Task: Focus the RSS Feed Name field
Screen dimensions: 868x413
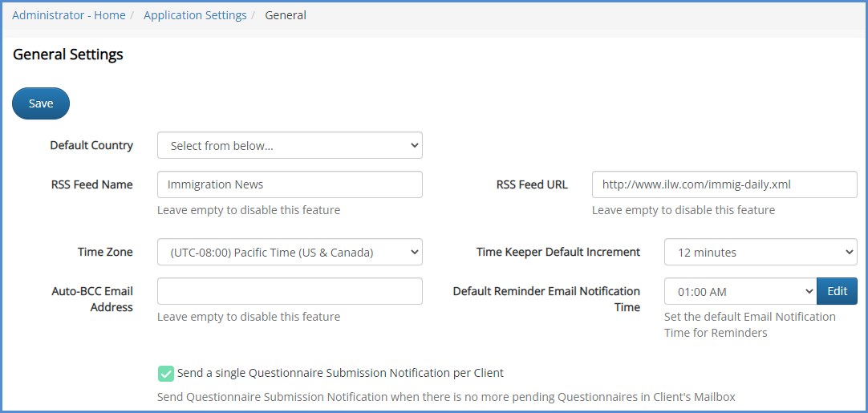Action: (x=290, y=184)
